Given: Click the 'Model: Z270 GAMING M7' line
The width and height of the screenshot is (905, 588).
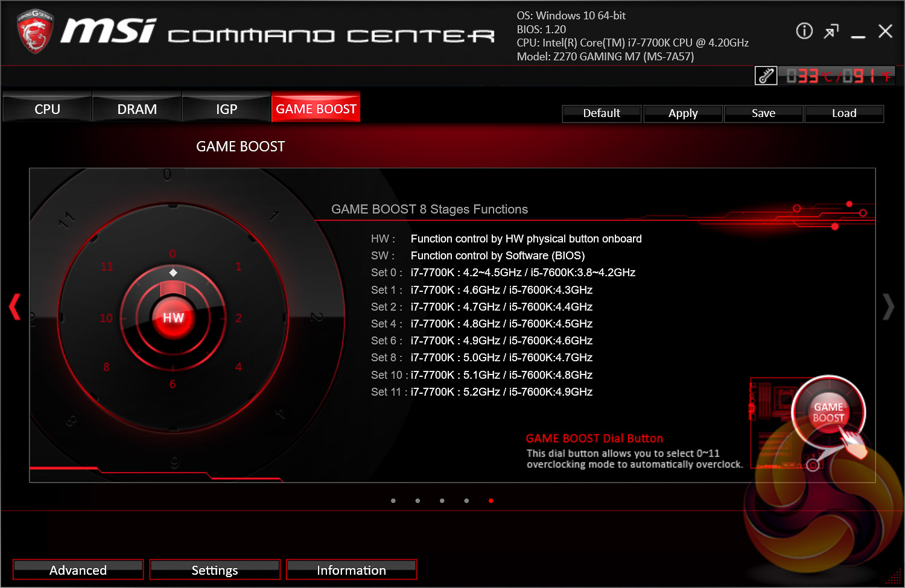Looking at the screenshot, I should click(605, 57).
